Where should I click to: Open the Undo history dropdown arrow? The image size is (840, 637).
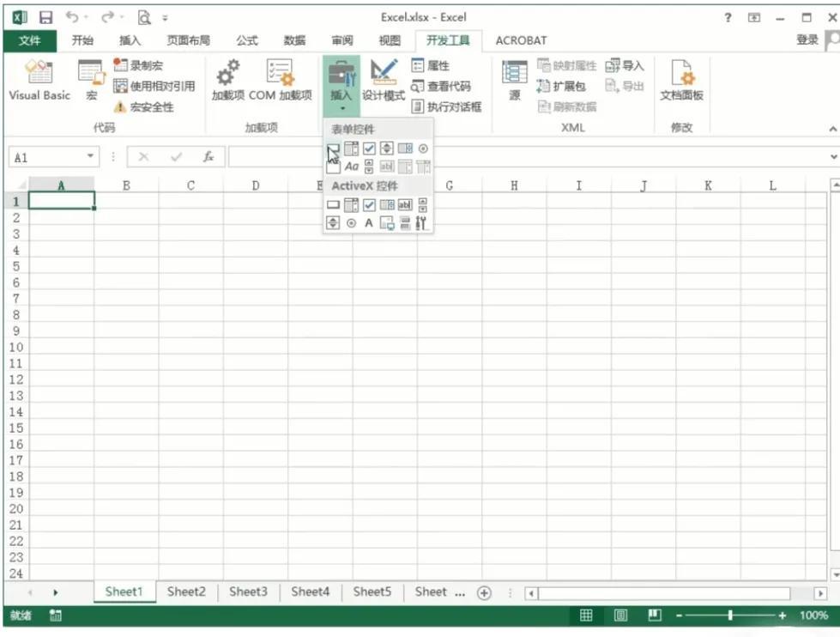[87, 17]
